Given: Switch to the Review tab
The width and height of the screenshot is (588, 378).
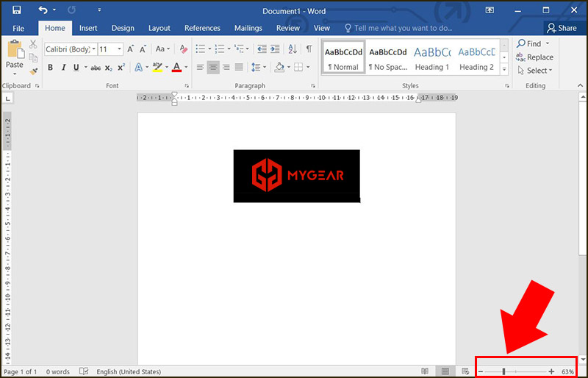Looking at the screenshot, I should click(288, 28).
